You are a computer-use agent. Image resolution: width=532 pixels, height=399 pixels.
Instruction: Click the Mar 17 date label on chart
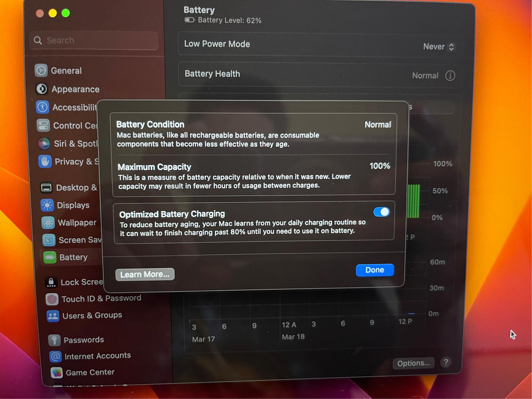(x=203, y=339)
